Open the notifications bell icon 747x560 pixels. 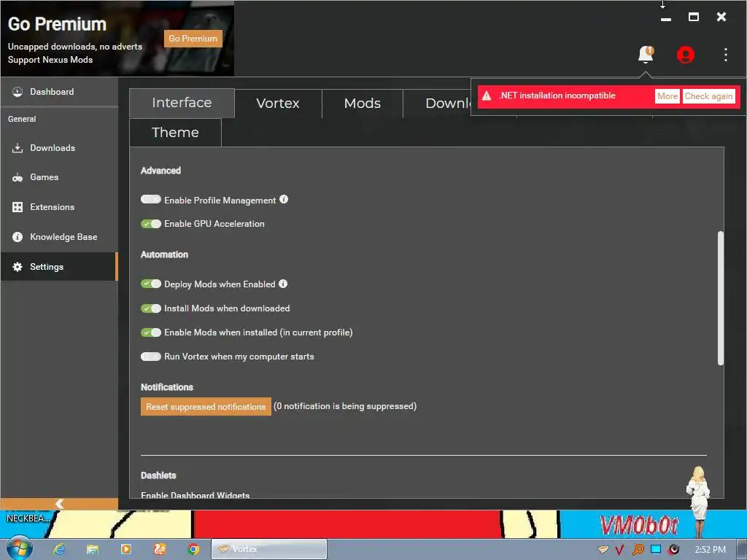(646, 54)
